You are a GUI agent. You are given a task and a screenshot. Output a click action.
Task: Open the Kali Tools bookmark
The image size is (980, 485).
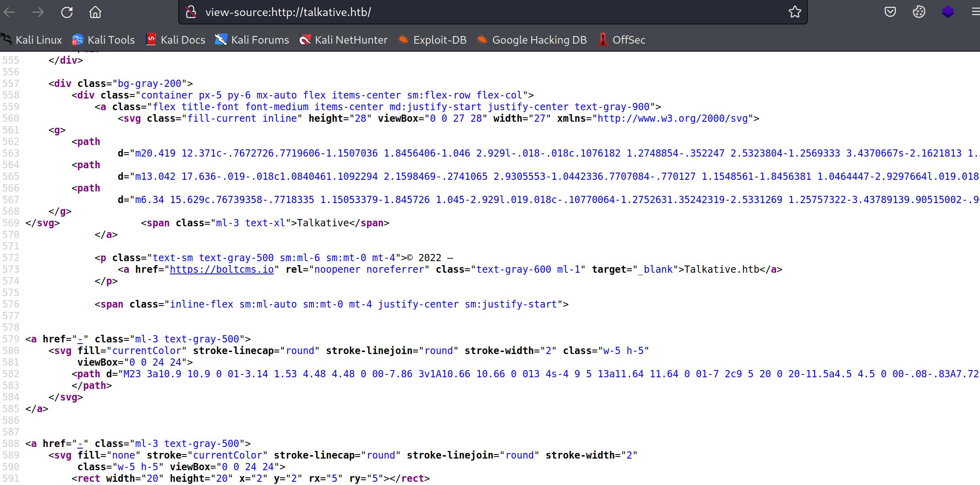click(103, 40)
